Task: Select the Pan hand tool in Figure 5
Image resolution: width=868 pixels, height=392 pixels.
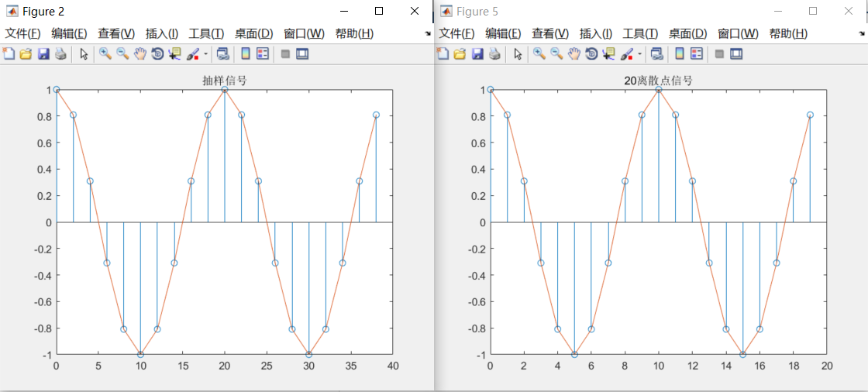Action: 574,53
